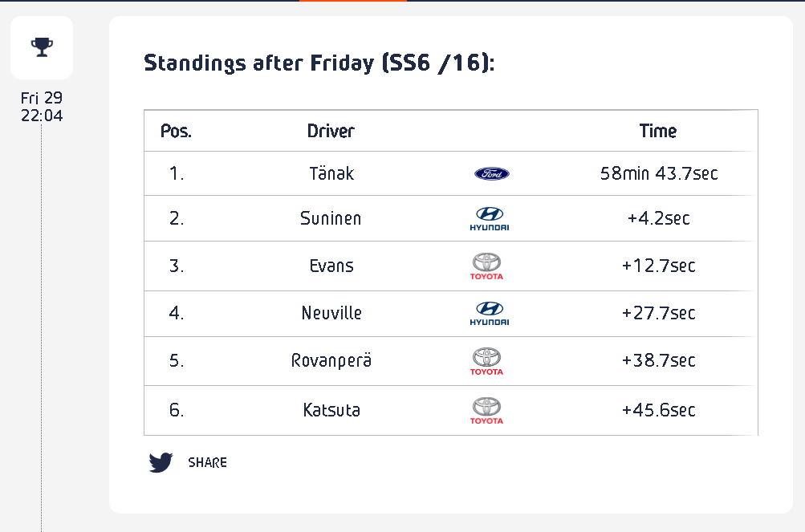Screen dimensions: 805x532
Task: Click the trophy icon in the timeline
Action: (42, 47)
